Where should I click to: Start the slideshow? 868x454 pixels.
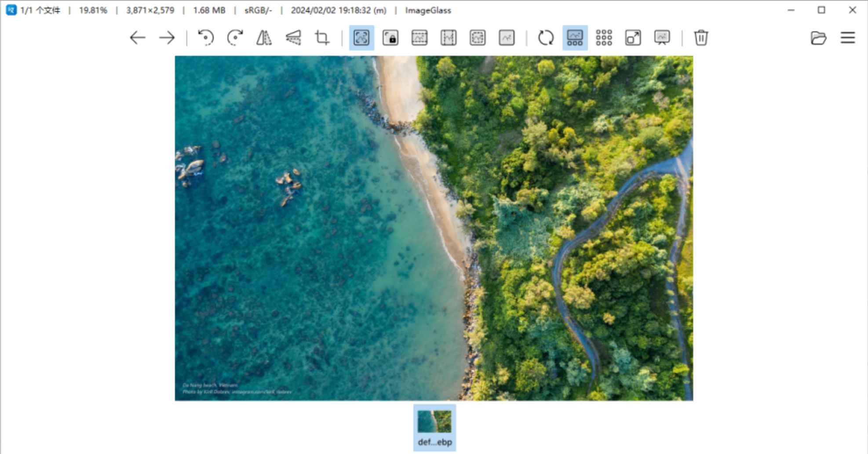662,38
